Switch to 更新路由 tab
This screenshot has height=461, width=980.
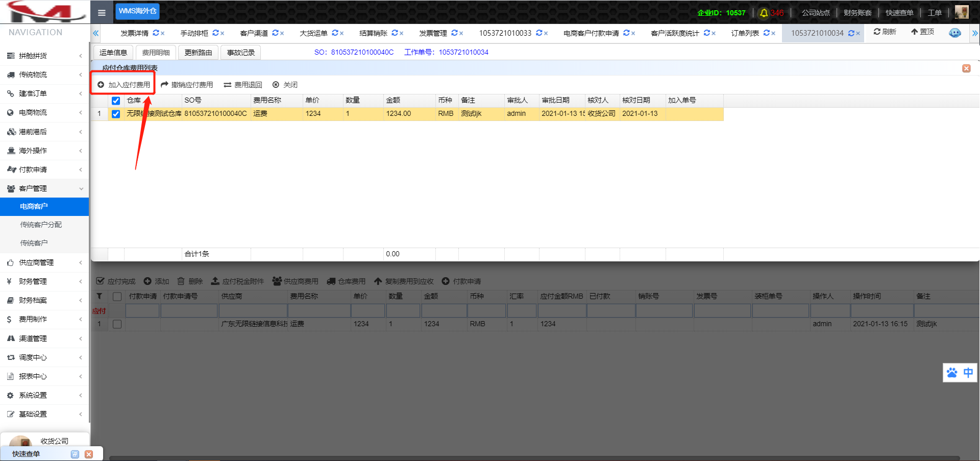(198, 53)
